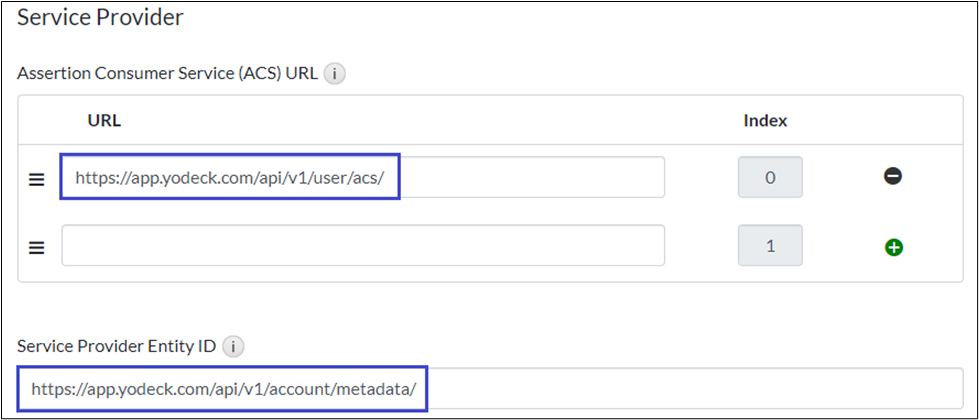This screenshot has width=979, height=420.
Task: Click the drag handle of the empty URL row
Action: pyautogui.click(x=36, y=247)
